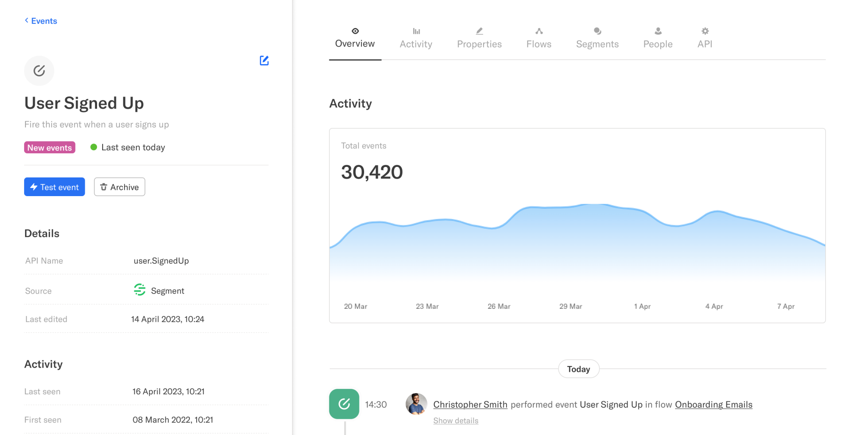This screenshot has height=435, width=868.
Task: Click the Overview eye icon
Action: (x=355, y=31)
